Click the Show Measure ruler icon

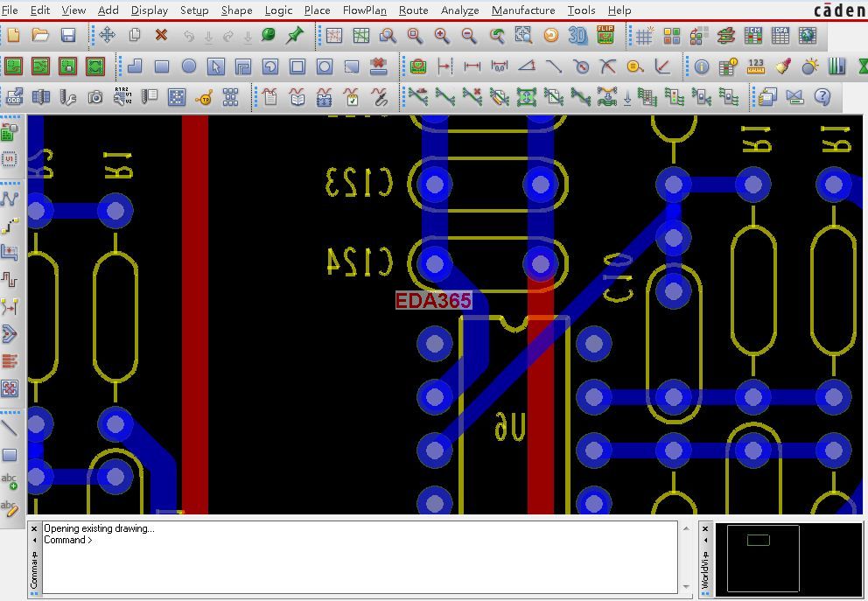pyautogui.click(x=756, y=66)
